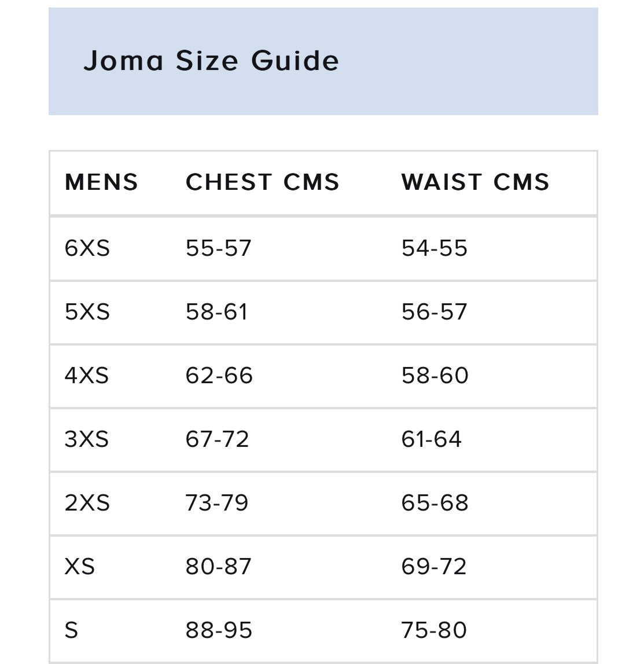
Task: Select the MENS column header
Action: 101,182
